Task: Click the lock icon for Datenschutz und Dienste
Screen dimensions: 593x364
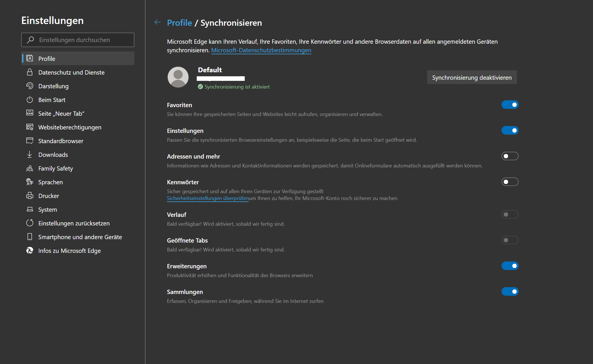Action: click(x=29, y=72)
